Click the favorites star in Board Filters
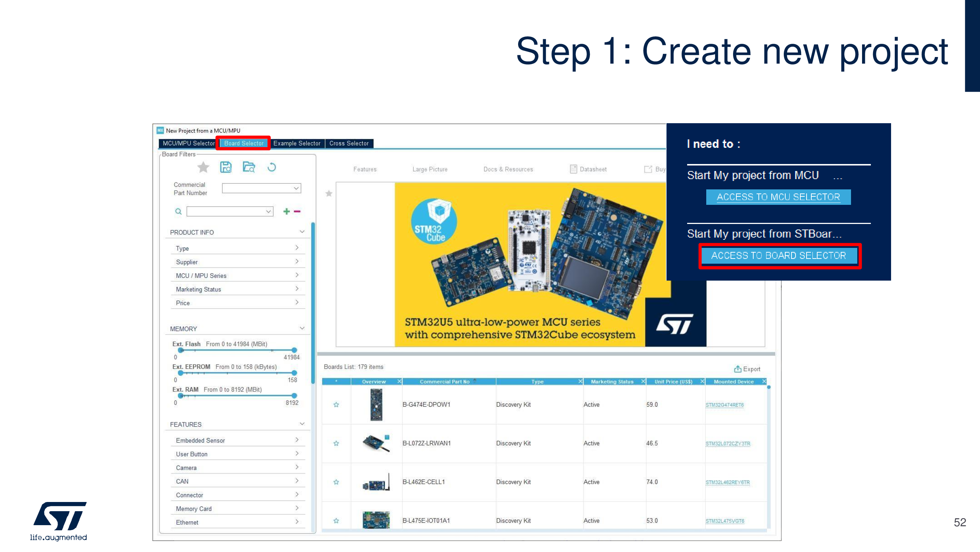Image resolution: width=980 pixels, height=552 pixels. (203, 167)
